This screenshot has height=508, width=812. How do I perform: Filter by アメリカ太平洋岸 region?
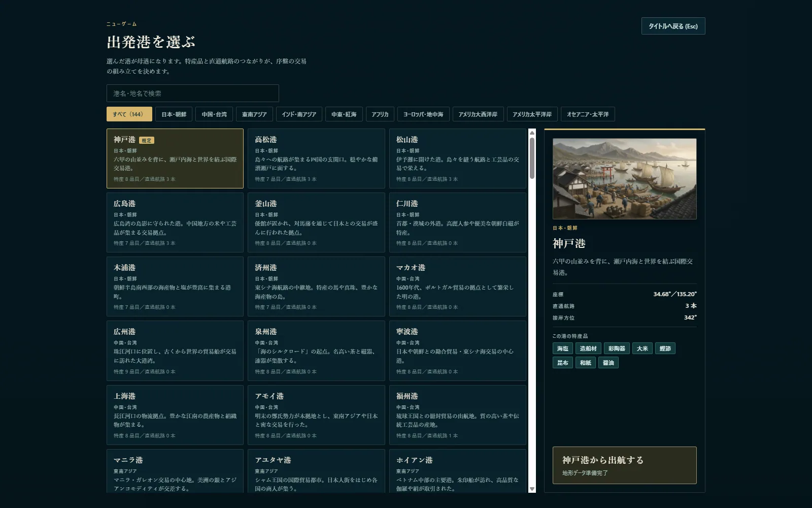pyautogui.click(x=532, y=114)
